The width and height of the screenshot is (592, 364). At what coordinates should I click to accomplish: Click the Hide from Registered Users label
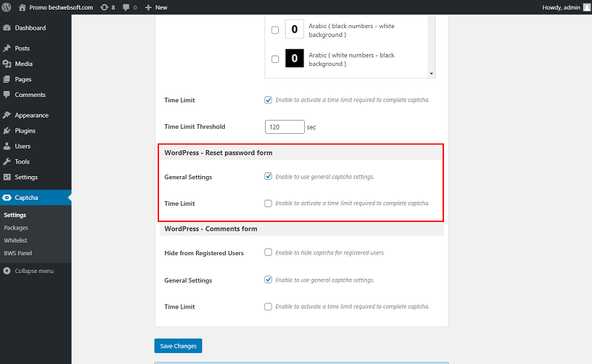tap(204, 253)
